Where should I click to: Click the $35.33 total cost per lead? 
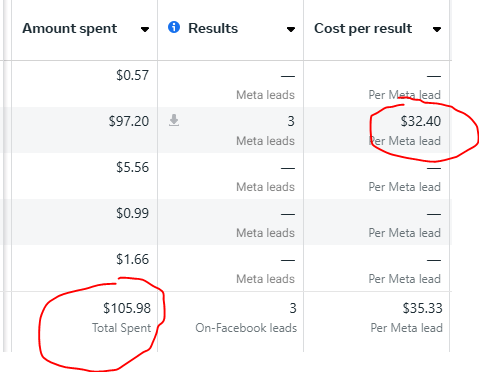[422, 308]
